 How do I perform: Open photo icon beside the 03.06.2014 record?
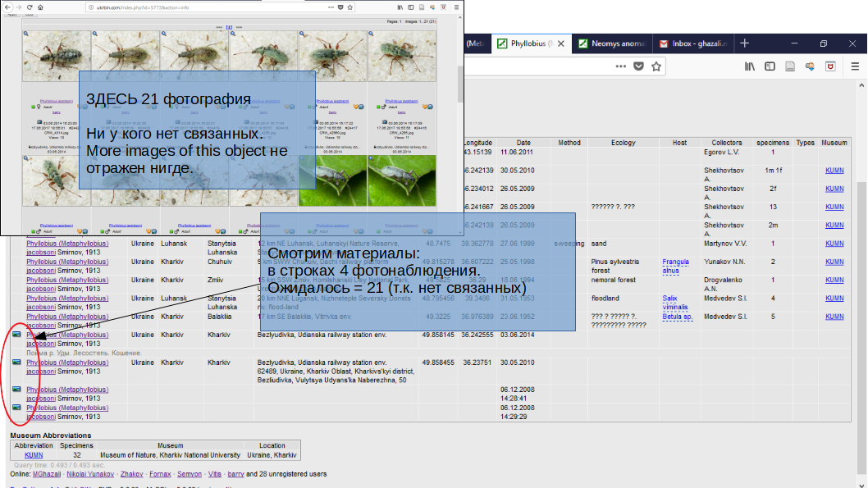[x=16, y=335]
